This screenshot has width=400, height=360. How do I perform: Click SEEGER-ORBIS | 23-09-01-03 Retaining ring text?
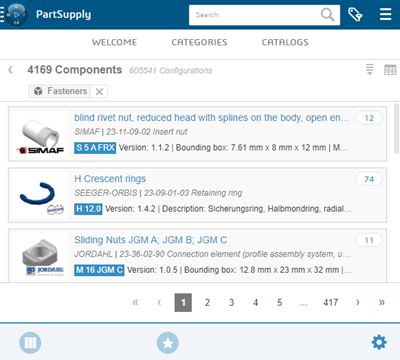[x=158, y=193]
